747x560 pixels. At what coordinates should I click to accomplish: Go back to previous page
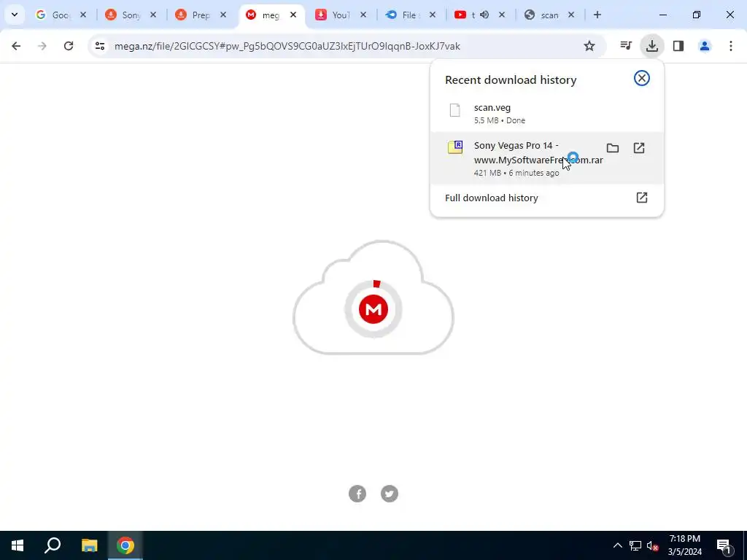[16, 46]
